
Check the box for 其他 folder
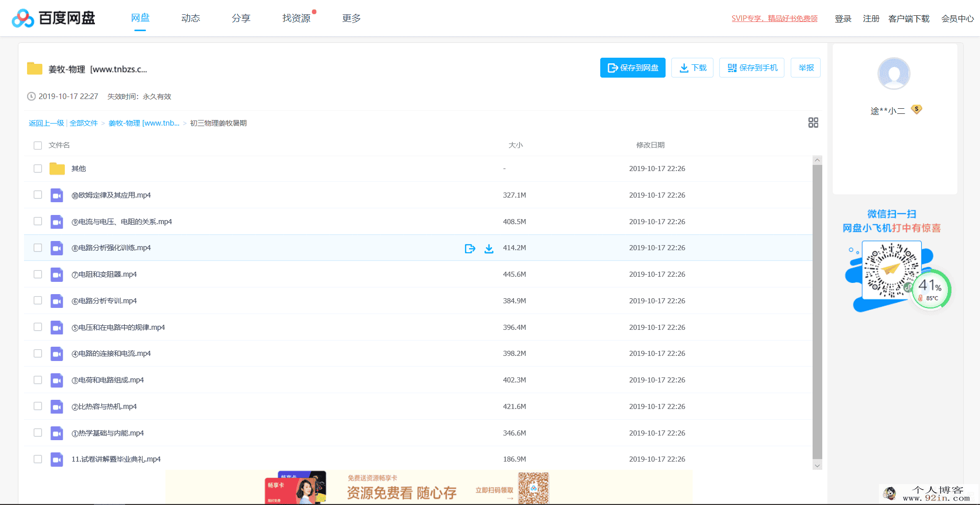[38, 169]
